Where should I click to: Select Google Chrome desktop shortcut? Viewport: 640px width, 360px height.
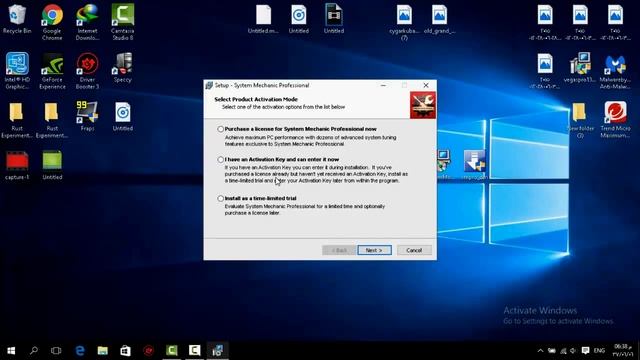pos(52,22)
